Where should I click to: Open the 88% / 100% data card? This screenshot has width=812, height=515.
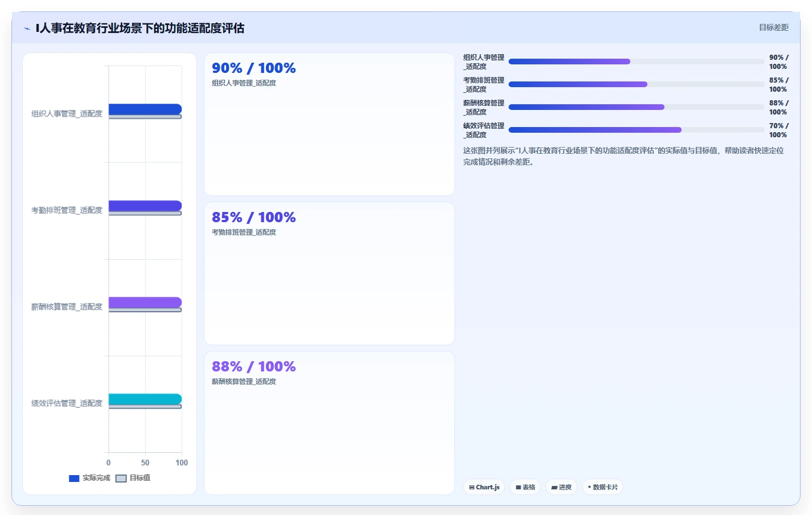click(329, 423)
